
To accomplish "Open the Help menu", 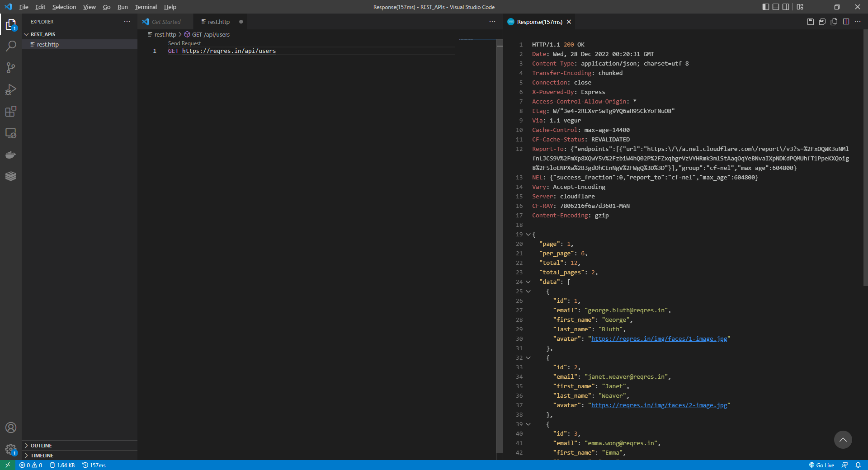I will click(x=170, y=7).
